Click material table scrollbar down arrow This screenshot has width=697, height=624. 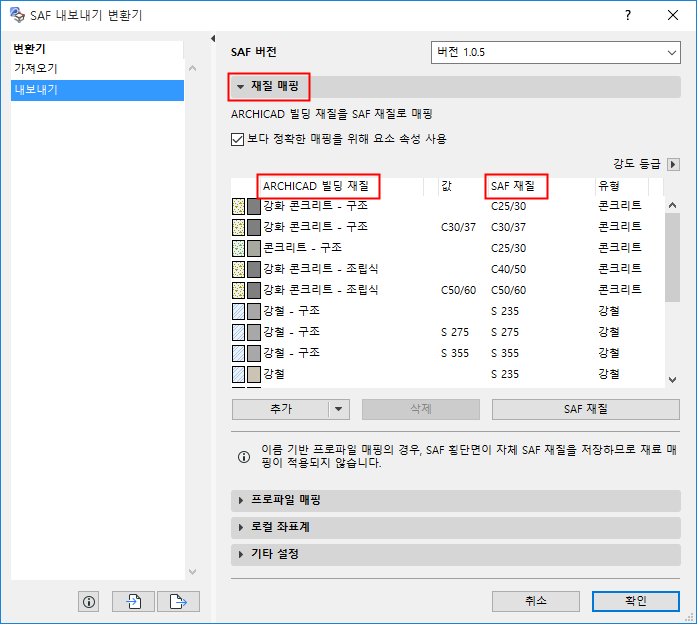point(673,380)
